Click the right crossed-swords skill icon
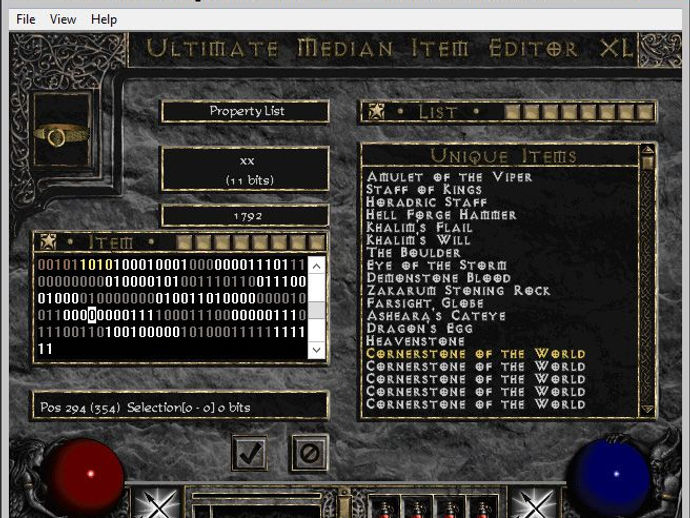 pos(535,503)
